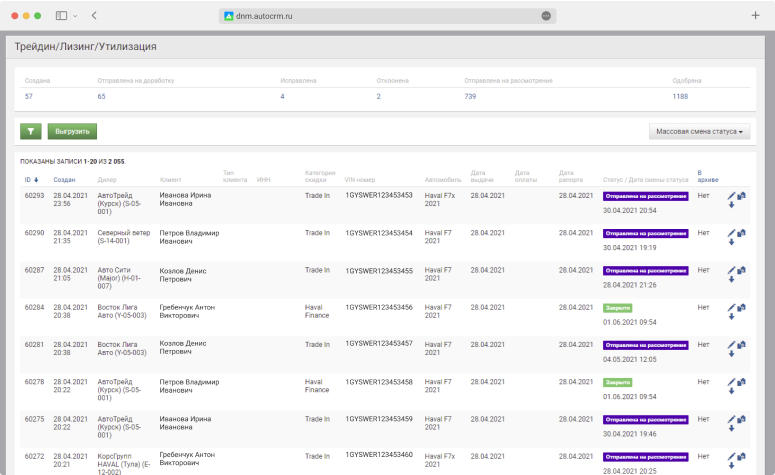The image size is (775, 475).
Task: Edit record 60284 using pencil icon
Action: coord(731,308)
